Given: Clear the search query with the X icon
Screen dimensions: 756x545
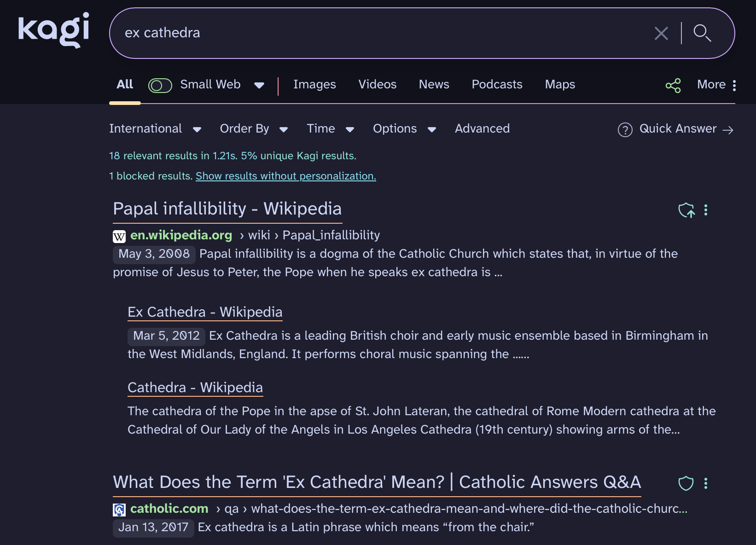Looking at the screenshot, I should point(661,33).
